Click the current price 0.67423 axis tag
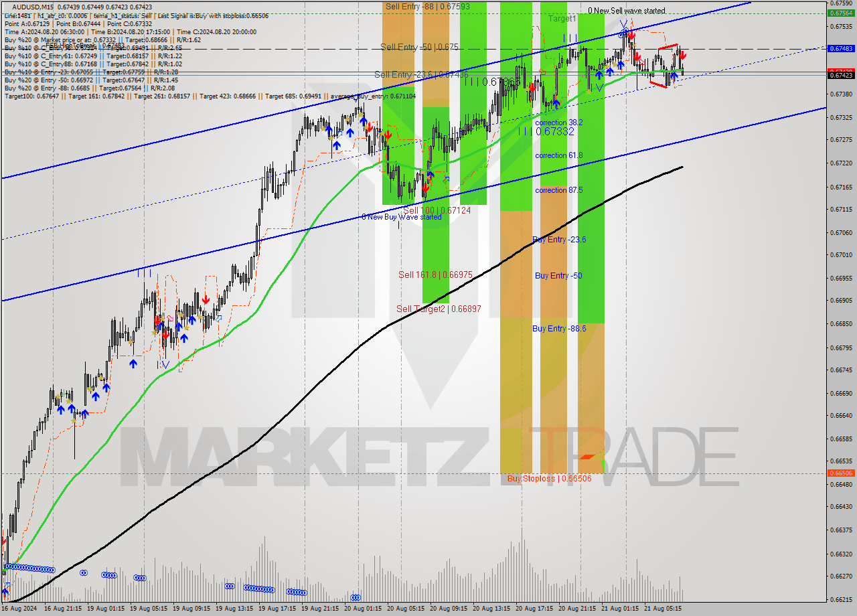 (x=841, y=76)
